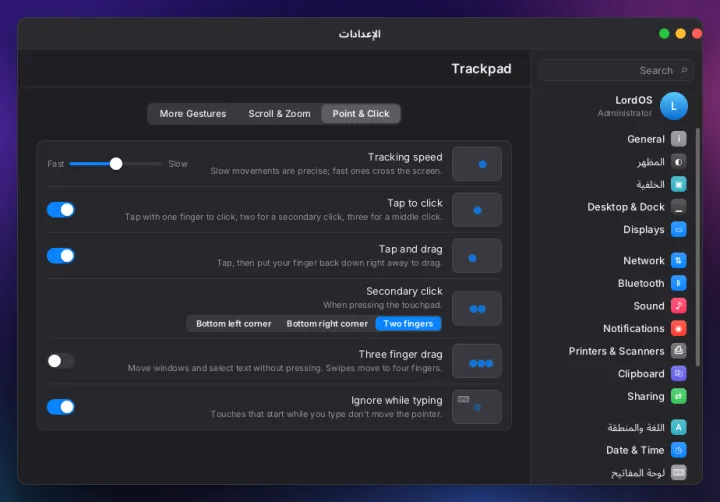Open the الخلفية wallpaper icon

[678, 184]
